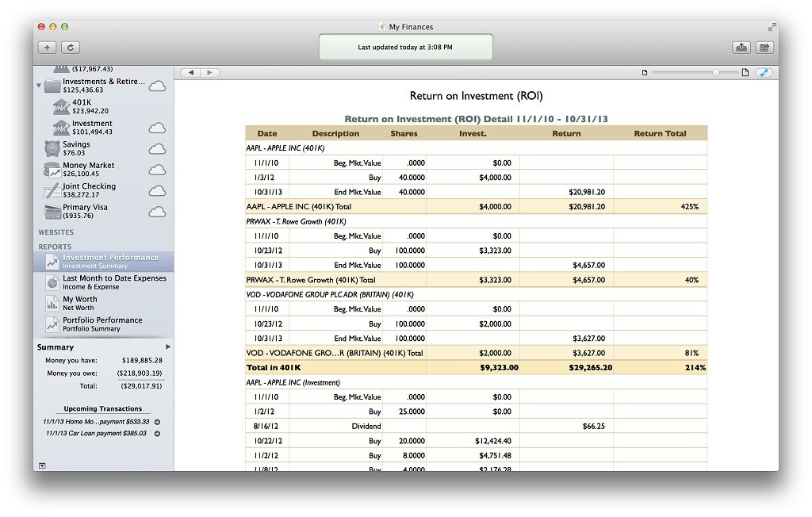Image resolution: width=812 pixels, height=517 pixels.
Task: Select the Portfolio Performance report
Action: coord(102,324)
